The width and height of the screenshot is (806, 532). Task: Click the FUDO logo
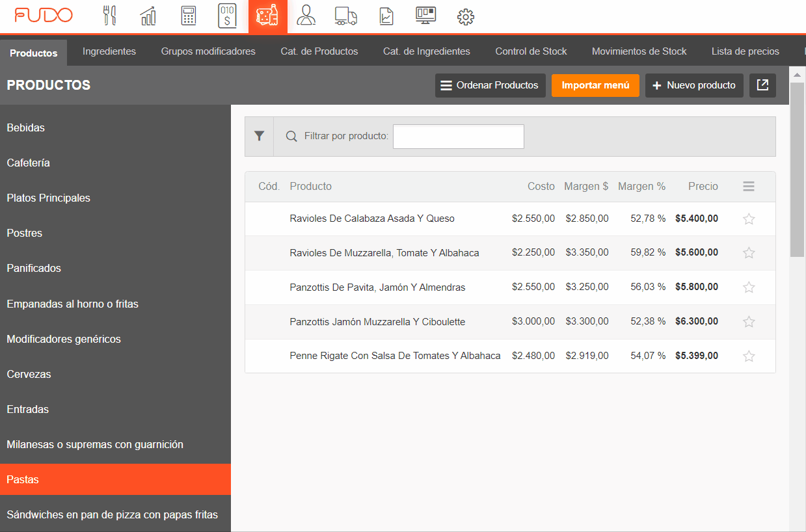(x=44, y=15)
